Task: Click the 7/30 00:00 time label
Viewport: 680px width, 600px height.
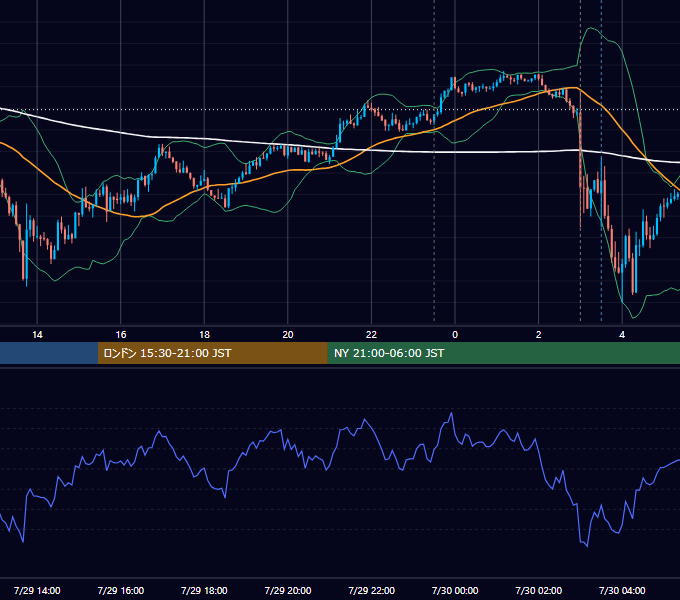Action: point(455,590)
